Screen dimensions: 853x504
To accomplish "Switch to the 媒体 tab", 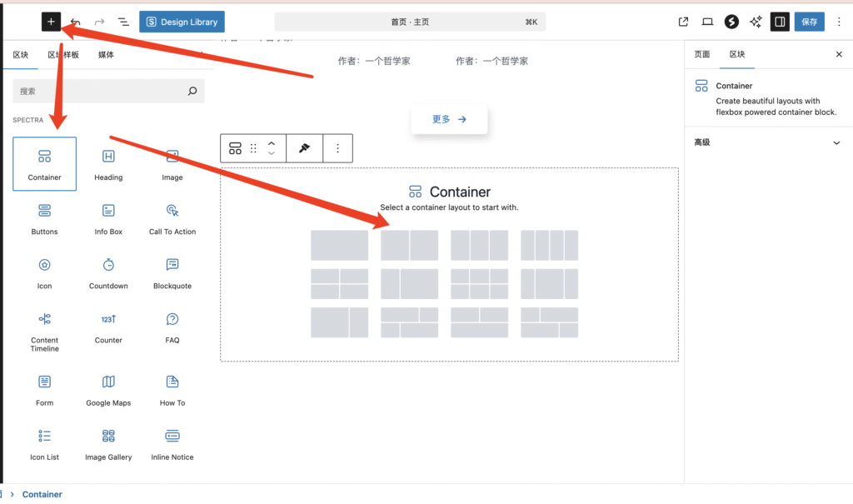I will [x=106, y=55].
